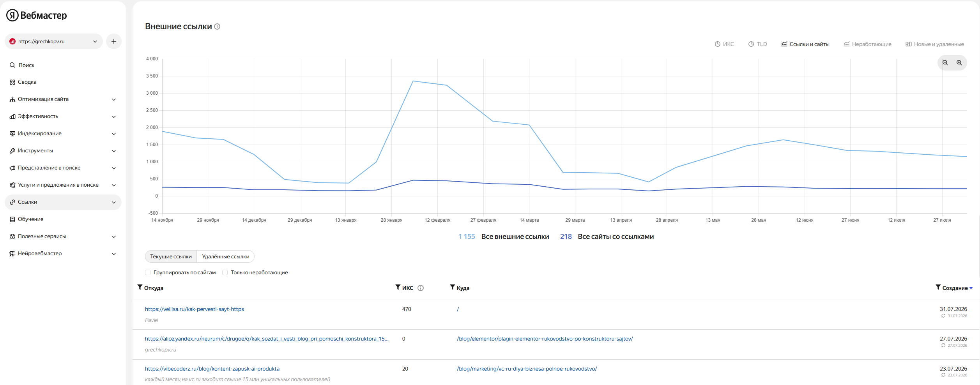Add a new site with plus button

114,41
